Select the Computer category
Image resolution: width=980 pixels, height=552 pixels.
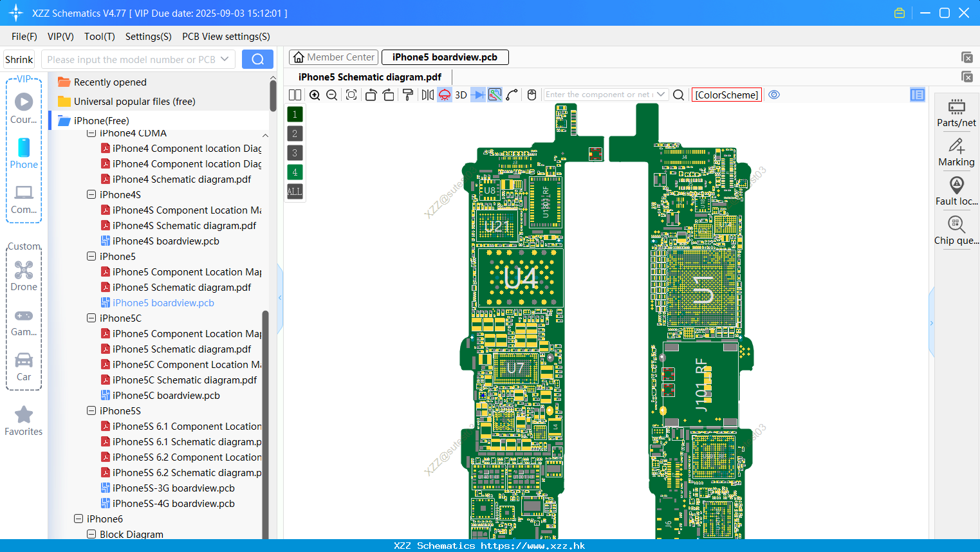[x=24, y=199]
